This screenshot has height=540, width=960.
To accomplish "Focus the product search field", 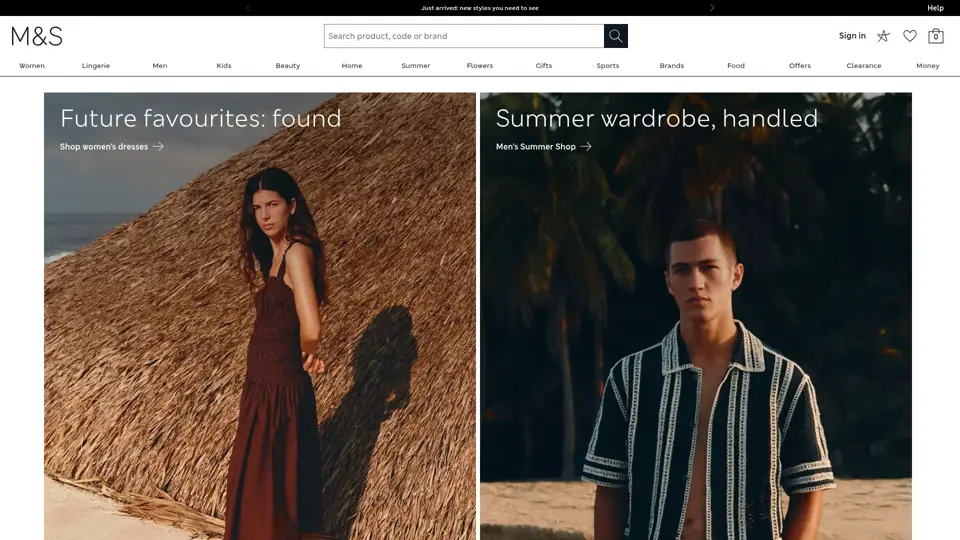I will (x=464, y=36).
